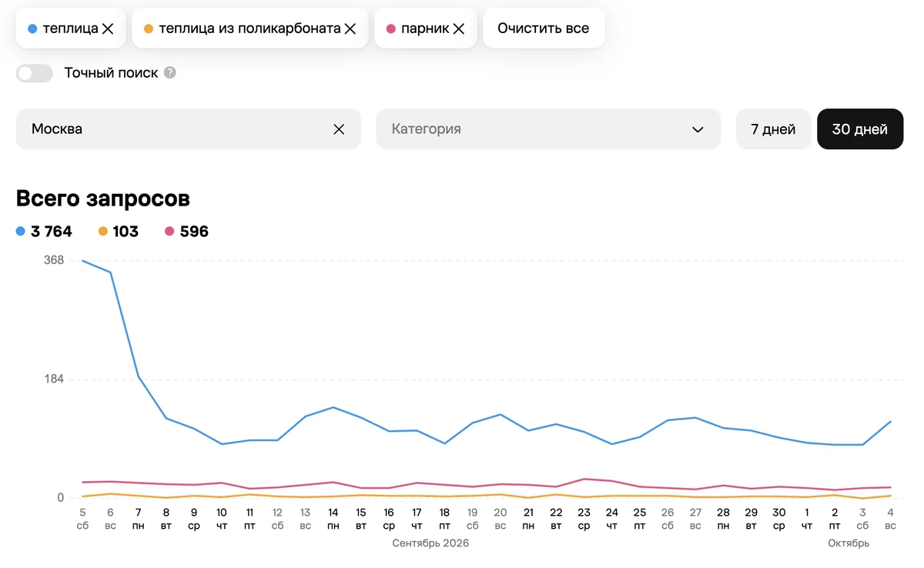Remove the парник query chip

[458, 28]
